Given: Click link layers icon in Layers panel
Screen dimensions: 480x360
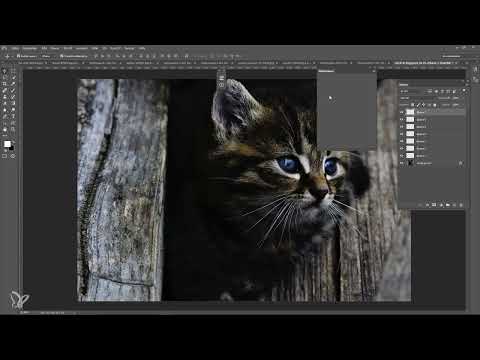Looking at the screenshot, I should [421, 205].
